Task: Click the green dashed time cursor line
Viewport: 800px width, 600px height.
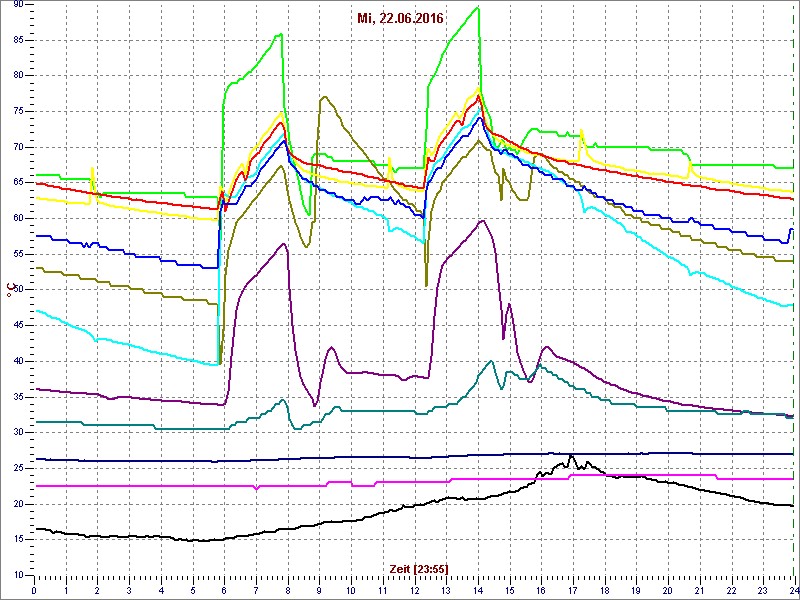Action: click(794, 291)
